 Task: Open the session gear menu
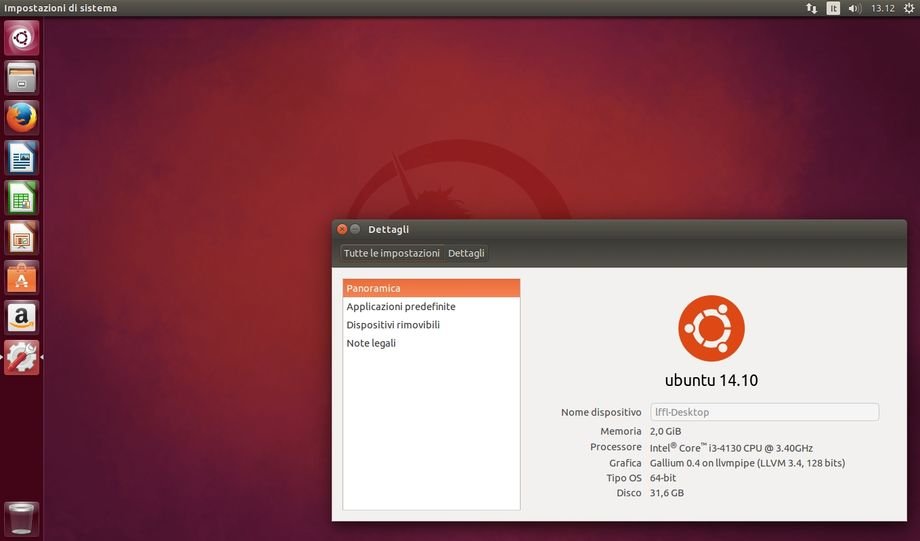tap(909, 8)
